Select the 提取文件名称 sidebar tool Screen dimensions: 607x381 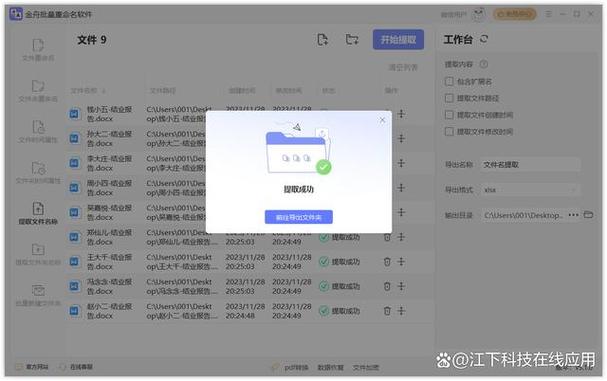(x=38, y=213)
